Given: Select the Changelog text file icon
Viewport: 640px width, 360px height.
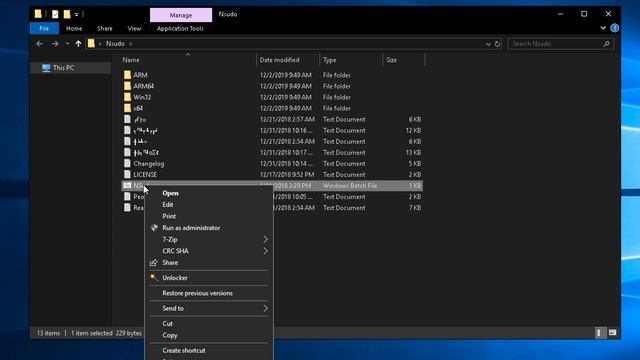Looking at the screenshot, I should pos(127,163).
